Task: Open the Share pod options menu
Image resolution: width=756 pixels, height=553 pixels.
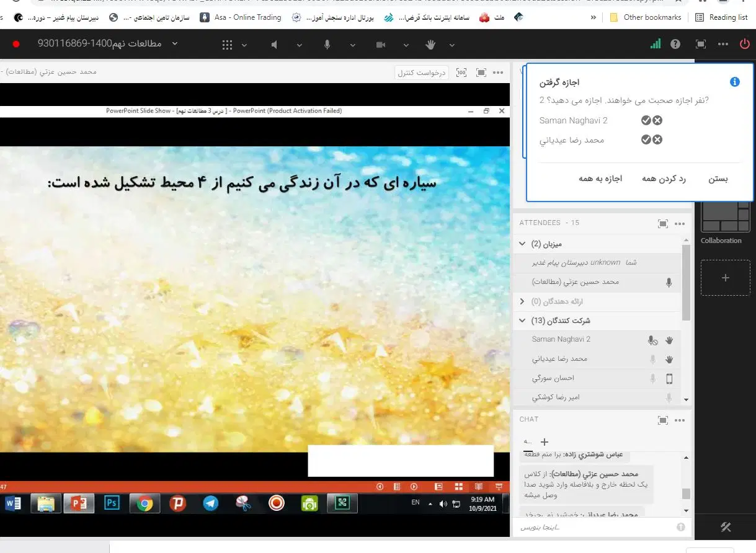Action: 498,73
